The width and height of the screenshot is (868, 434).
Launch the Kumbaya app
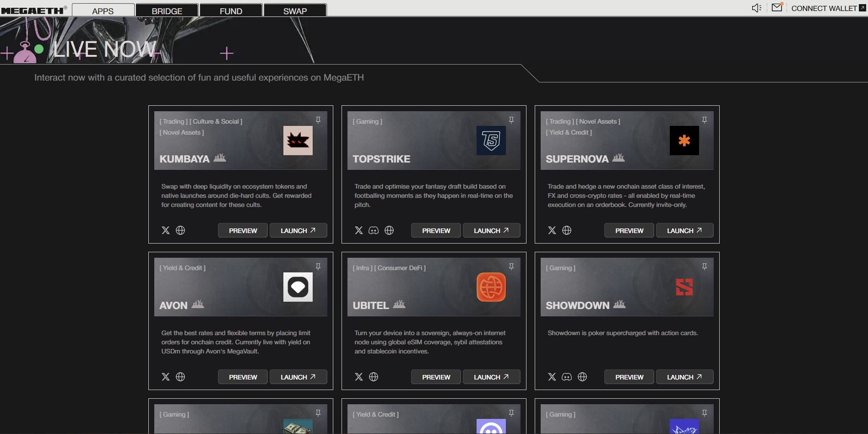pyautogui.click(x=298, y=230)
